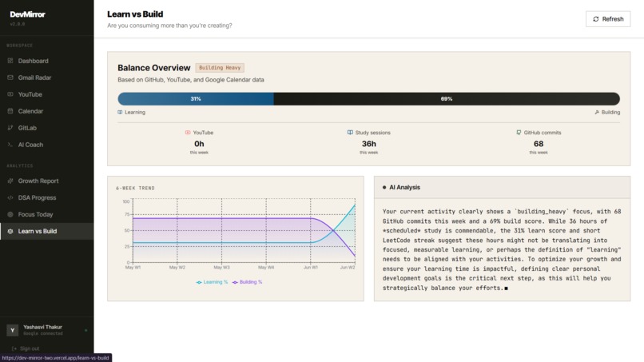Click the Y user avatar
Screen dimensions: 644x362
coord(12,330)
